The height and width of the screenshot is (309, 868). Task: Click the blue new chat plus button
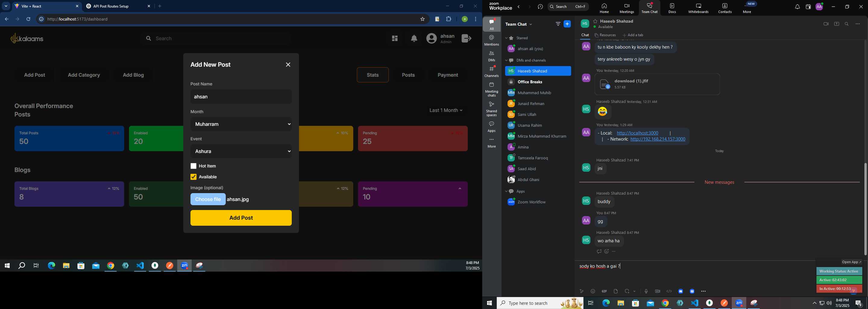(x=567, y=24)
